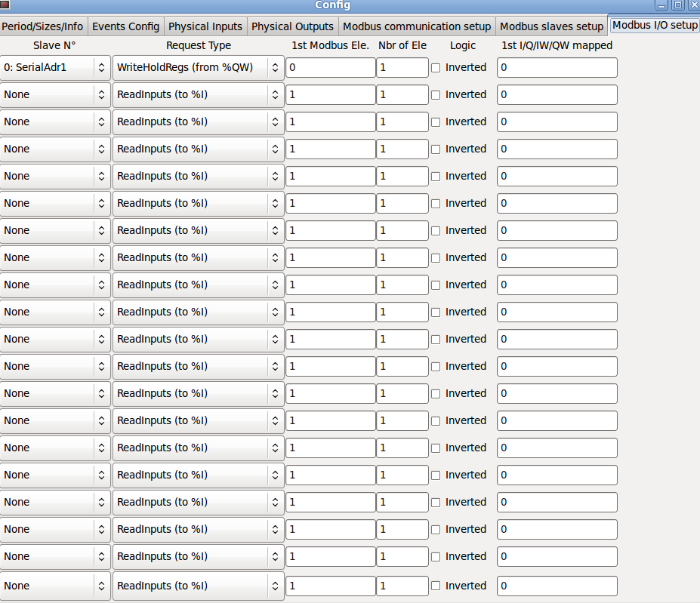This screenshot has height=603, width=700.
Task: Click bottom row's 1st Modbus Ele. field
Action: (330, 586)
